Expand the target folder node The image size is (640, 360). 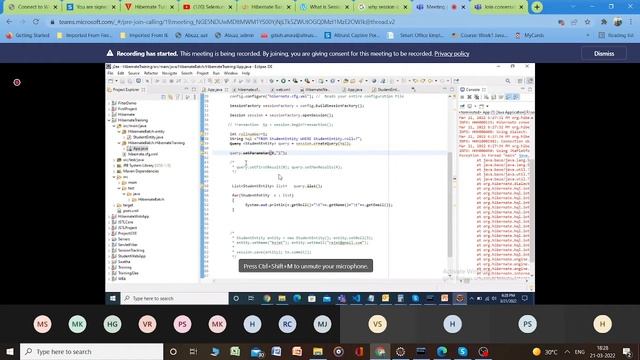click(114, 205)
